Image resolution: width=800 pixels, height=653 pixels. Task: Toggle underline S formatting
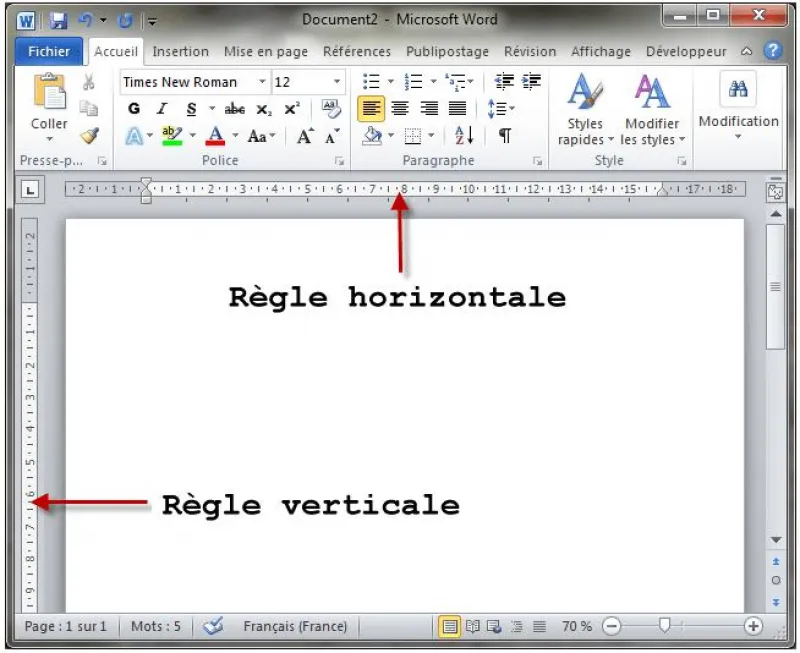click(x=191, y=109)
